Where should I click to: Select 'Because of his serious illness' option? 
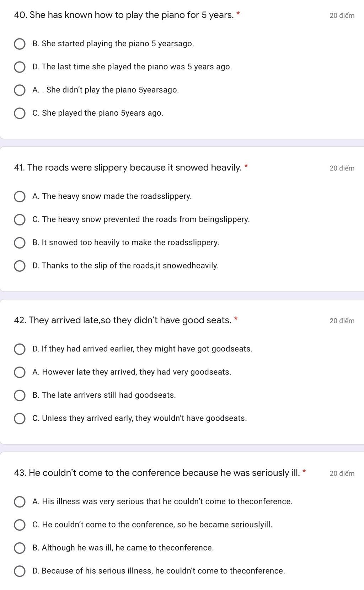[19, 571]
